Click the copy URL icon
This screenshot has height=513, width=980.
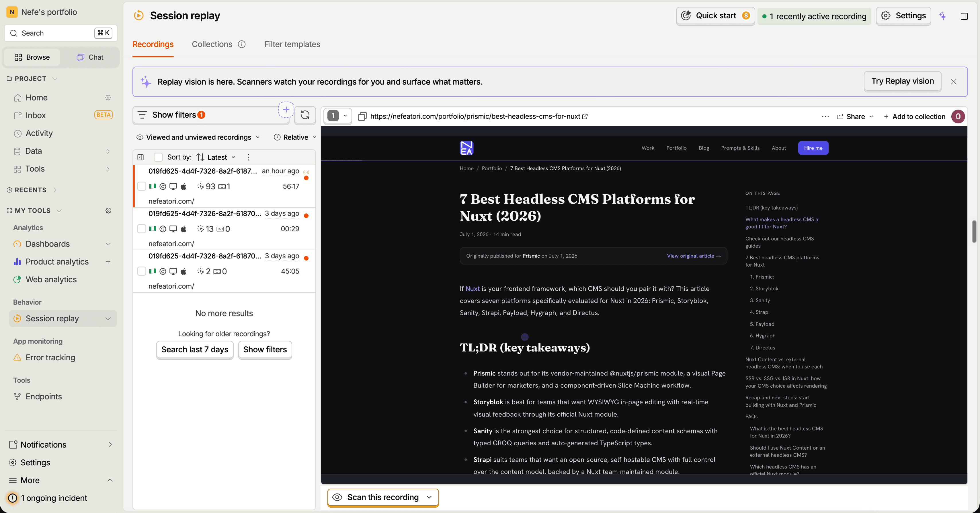[362, 116]
